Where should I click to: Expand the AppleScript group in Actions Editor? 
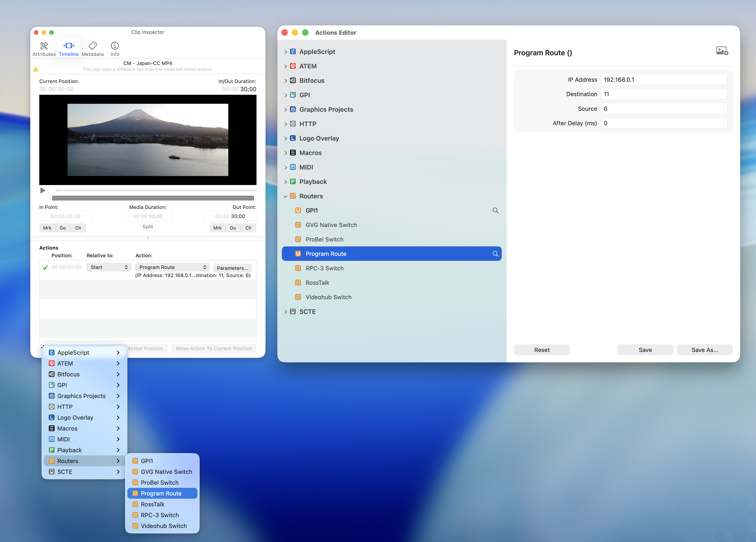click(286, 52)
